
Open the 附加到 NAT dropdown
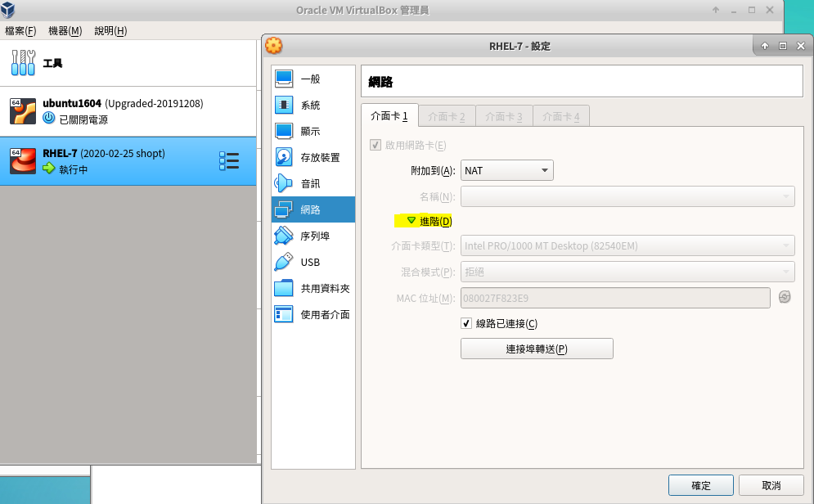pyautogui.click(x=507, y=170)
